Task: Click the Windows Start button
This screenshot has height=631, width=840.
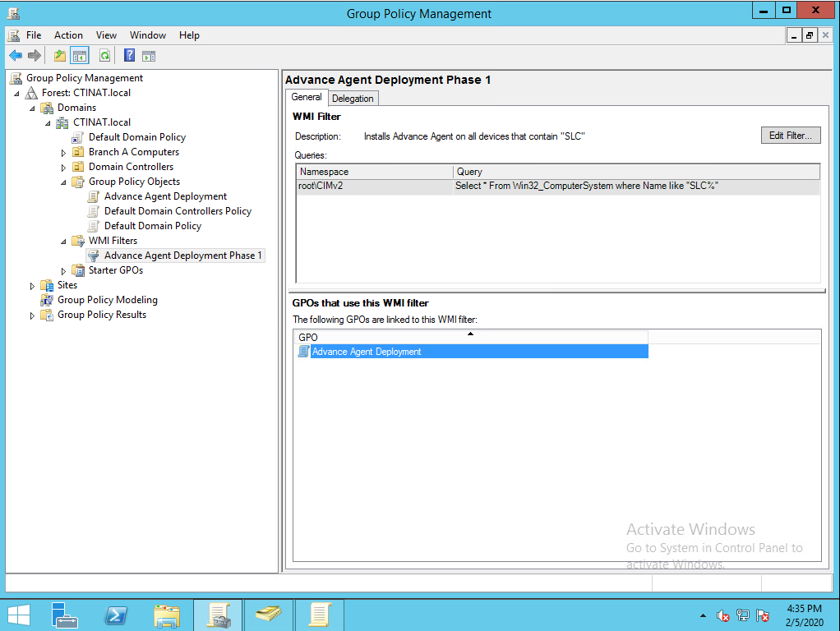Action: click(18, 615)
